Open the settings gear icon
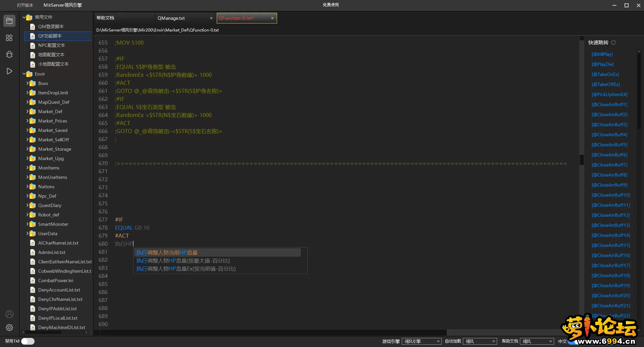 point(9,328)
